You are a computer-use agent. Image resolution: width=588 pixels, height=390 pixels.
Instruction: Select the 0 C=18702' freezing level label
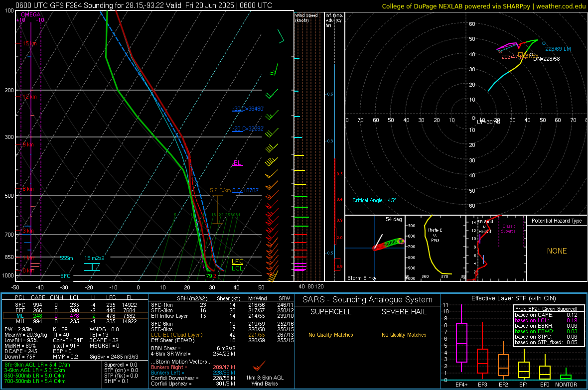point(246,190)
